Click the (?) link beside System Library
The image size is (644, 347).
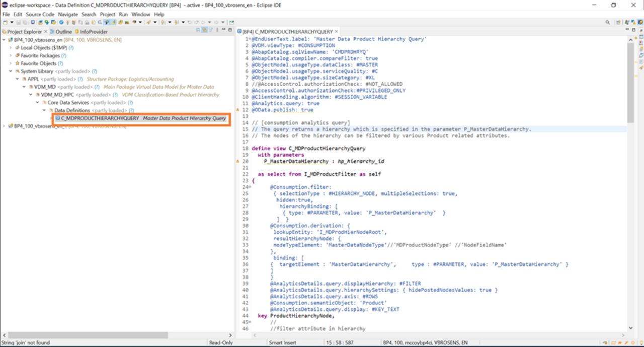[95, 71]
